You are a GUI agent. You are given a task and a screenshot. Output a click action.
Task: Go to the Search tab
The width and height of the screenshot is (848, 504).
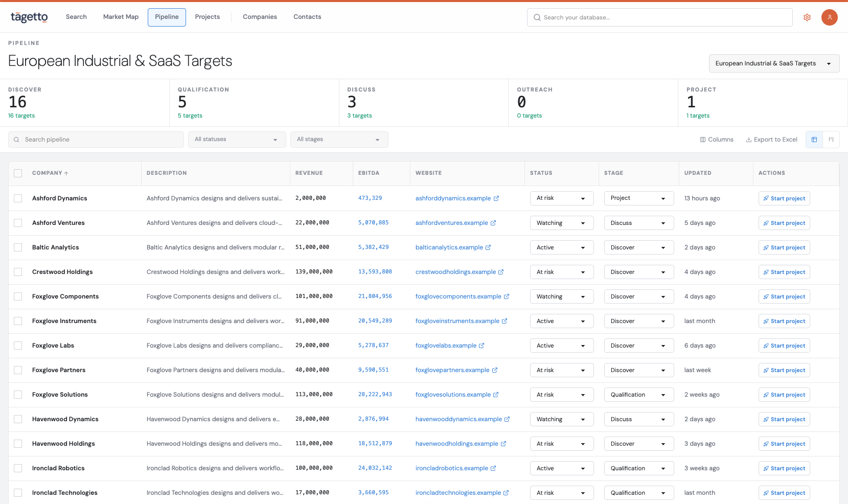76,17
